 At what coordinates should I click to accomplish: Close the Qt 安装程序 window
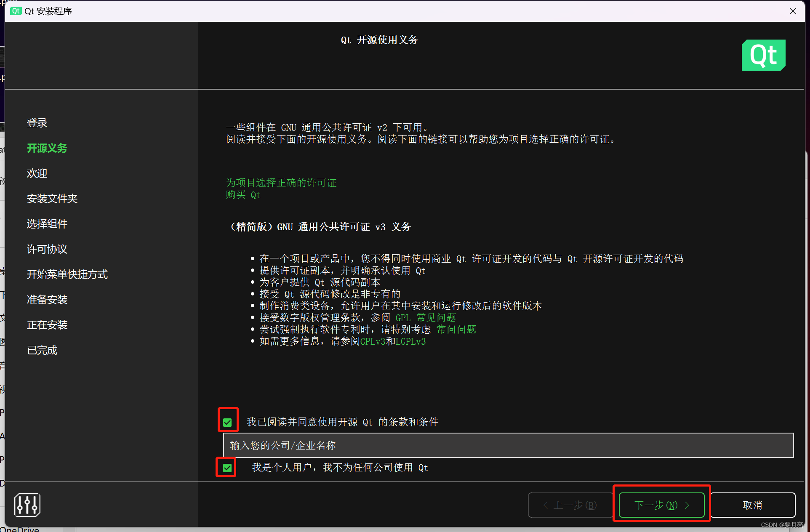[x=793, y=11]
